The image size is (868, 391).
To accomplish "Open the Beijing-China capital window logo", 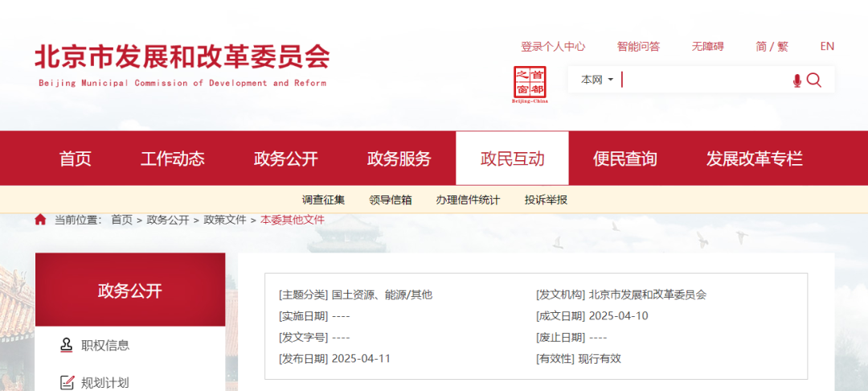I will pyautogui.click(x=530, y=84).
